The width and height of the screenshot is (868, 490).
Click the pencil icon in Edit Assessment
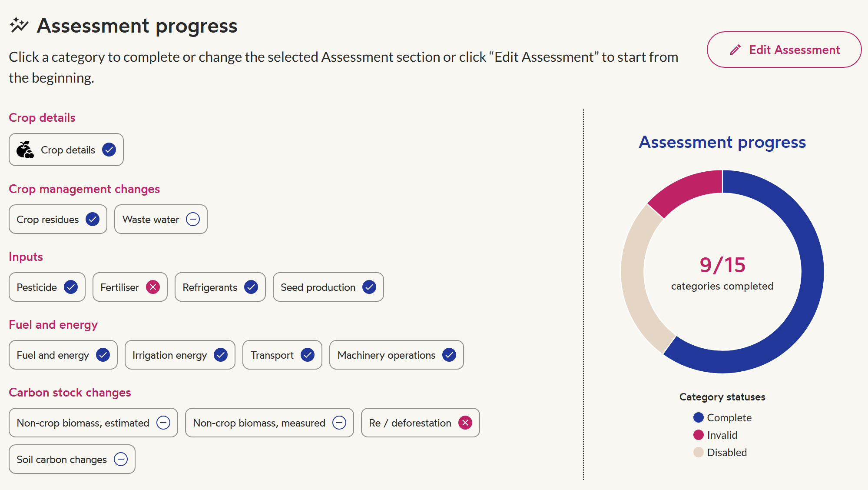click(735, 50)
